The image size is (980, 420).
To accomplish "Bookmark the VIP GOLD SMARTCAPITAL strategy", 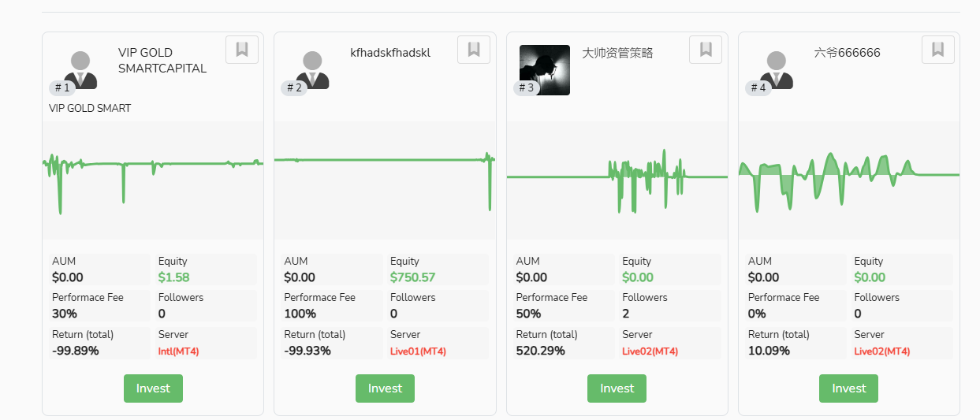I will [x=242, y=50].
